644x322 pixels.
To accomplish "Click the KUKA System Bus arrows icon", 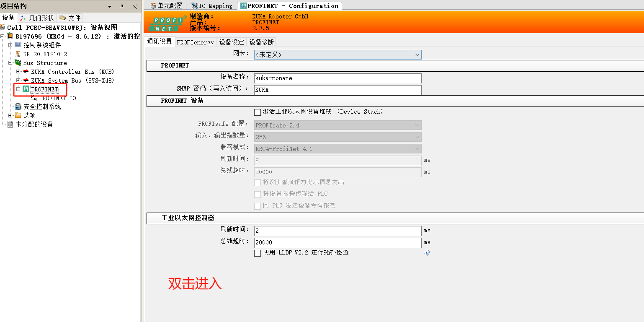I will pyautogui.click(x=26, y=80).
